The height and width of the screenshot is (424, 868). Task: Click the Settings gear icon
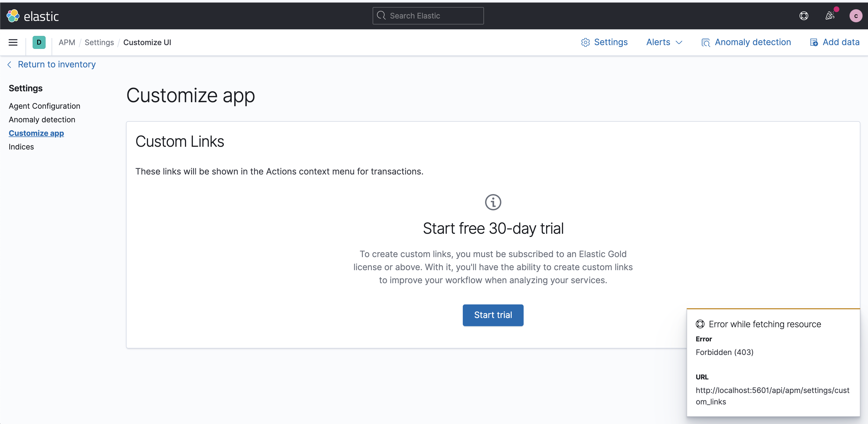tap(585, 42)
